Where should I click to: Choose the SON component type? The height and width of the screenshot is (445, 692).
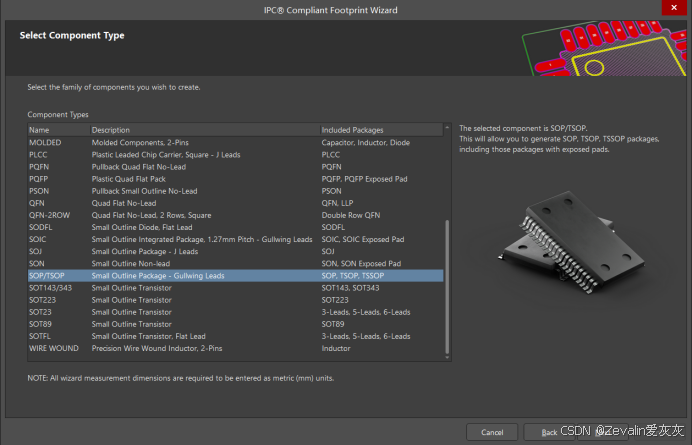click(x=236, y=264)
